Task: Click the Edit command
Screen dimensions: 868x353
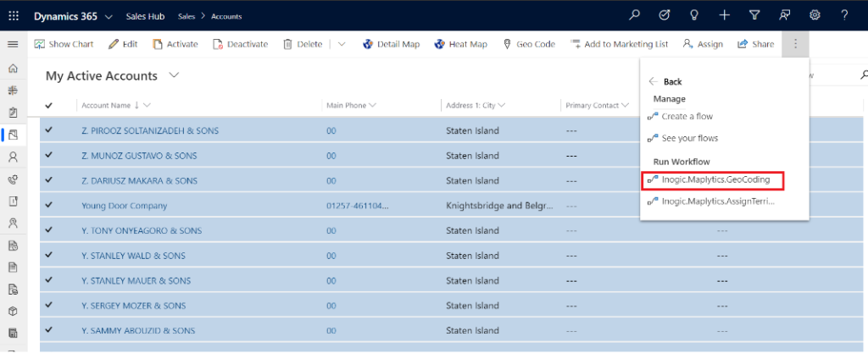Action: coord(123,44)
